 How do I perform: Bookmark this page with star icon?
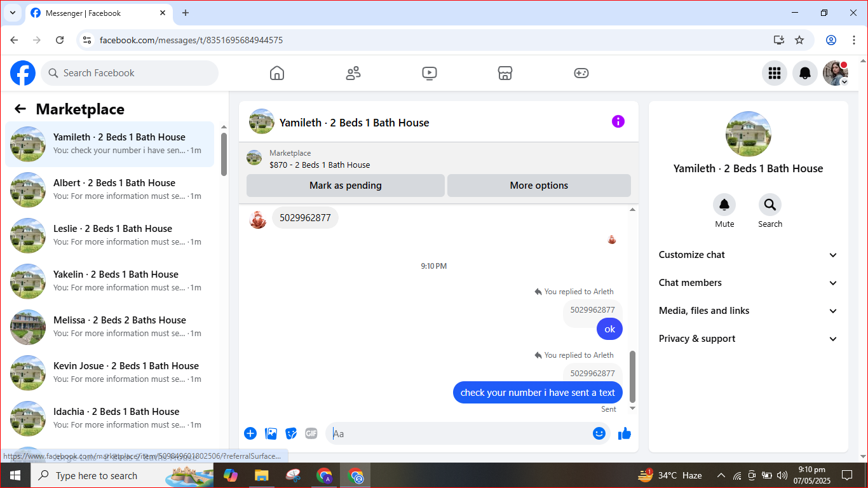coord(799,40)
